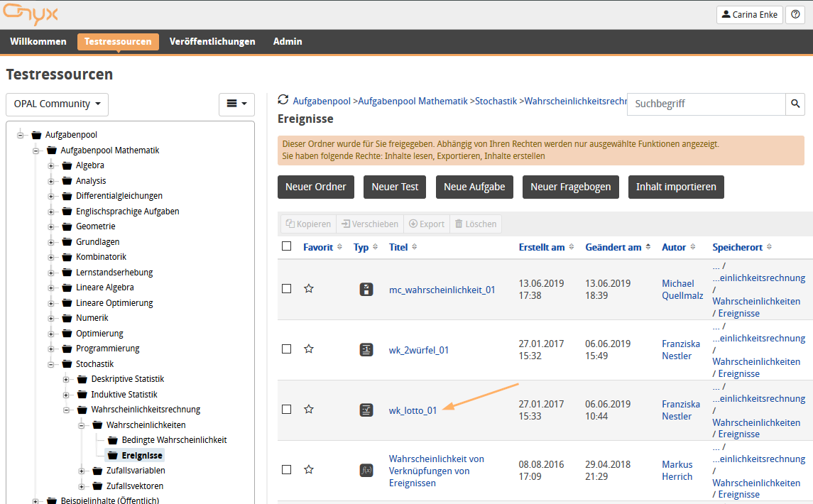The width and height of the screenshot is (813, 504).
Task: Open the list view menu dropdown
Action: tap(236, 104)
